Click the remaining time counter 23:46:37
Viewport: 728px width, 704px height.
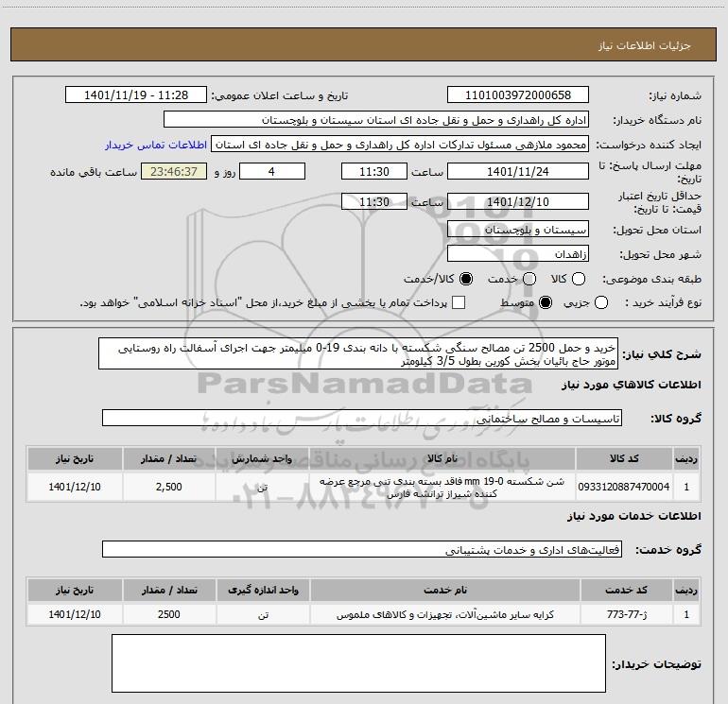(174, 171)
